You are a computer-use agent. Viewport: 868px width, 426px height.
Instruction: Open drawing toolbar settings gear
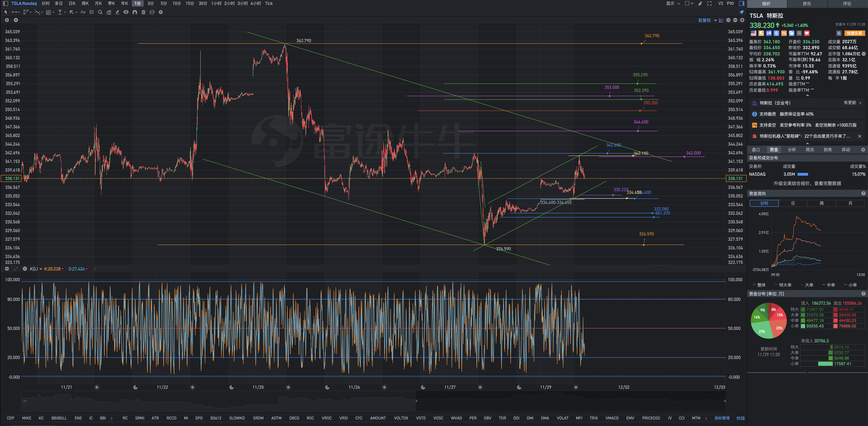click(161, 12)
